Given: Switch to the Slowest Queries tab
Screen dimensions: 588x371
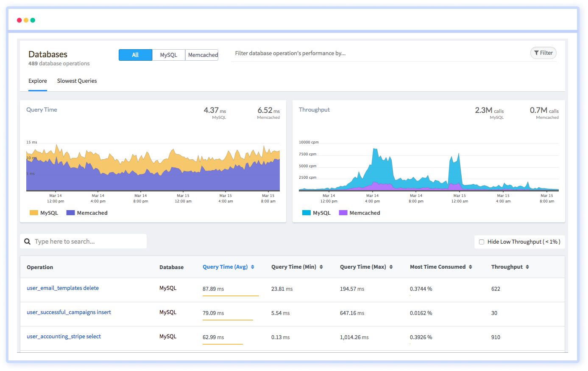Looking at the screenshot, I should click(x=77, y=81).
